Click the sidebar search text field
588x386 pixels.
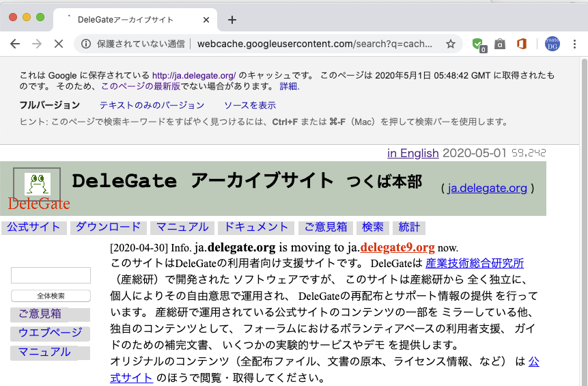[x=51, y=275]
